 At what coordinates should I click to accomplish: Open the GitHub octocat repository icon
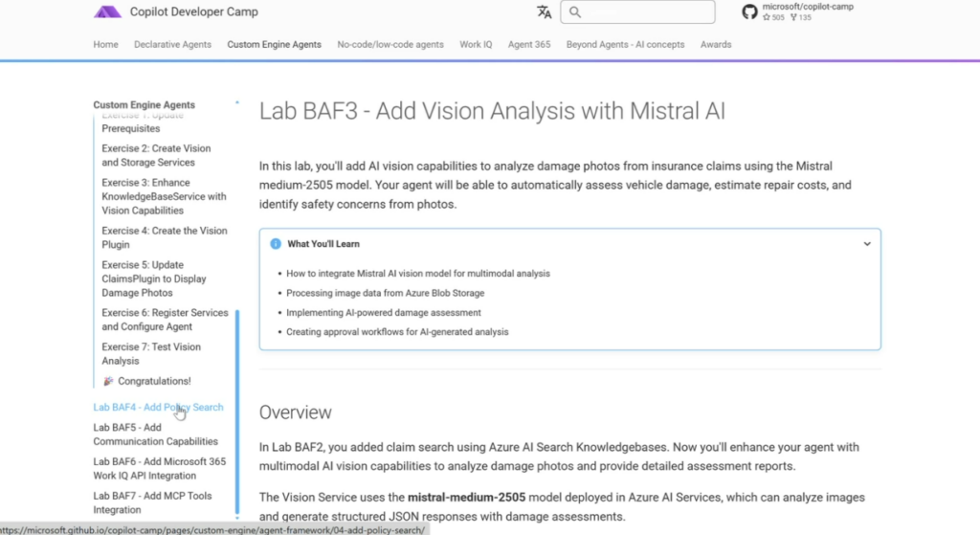[749, 11]
